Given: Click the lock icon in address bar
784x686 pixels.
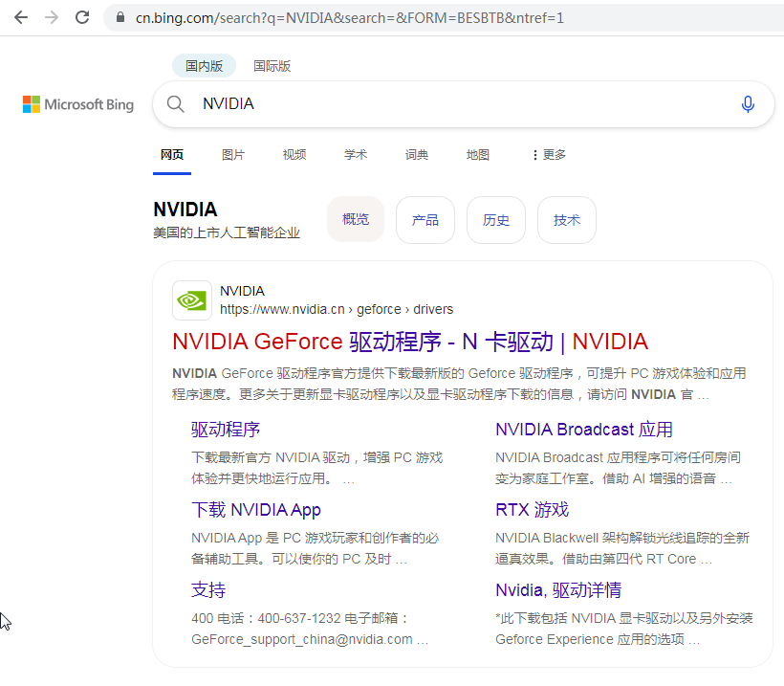Looking at the screenshot, I should tap(120, 17).
